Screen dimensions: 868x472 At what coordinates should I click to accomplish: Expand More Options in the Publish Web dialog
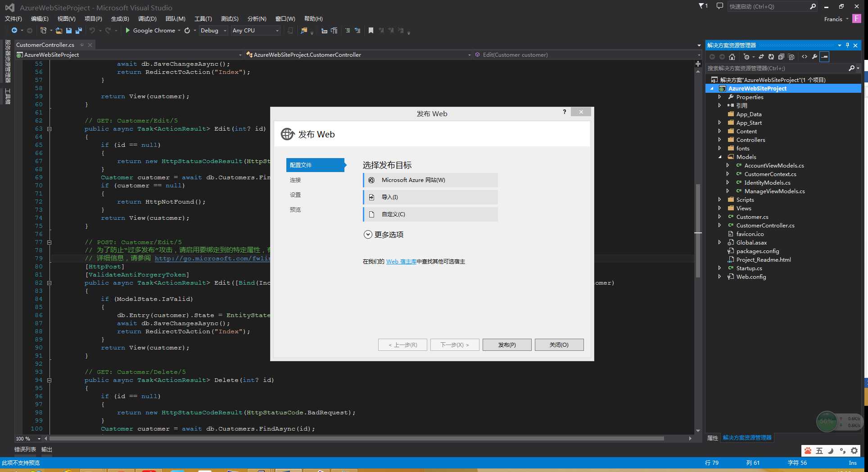pyautogui.click(x=384, y=235)
